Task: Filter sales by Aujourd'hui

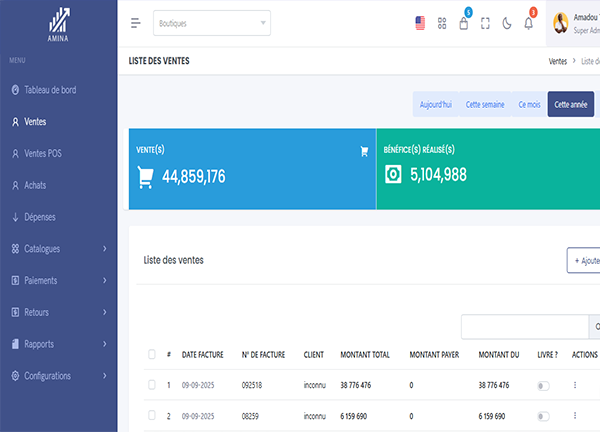Action: coord(435,104)
